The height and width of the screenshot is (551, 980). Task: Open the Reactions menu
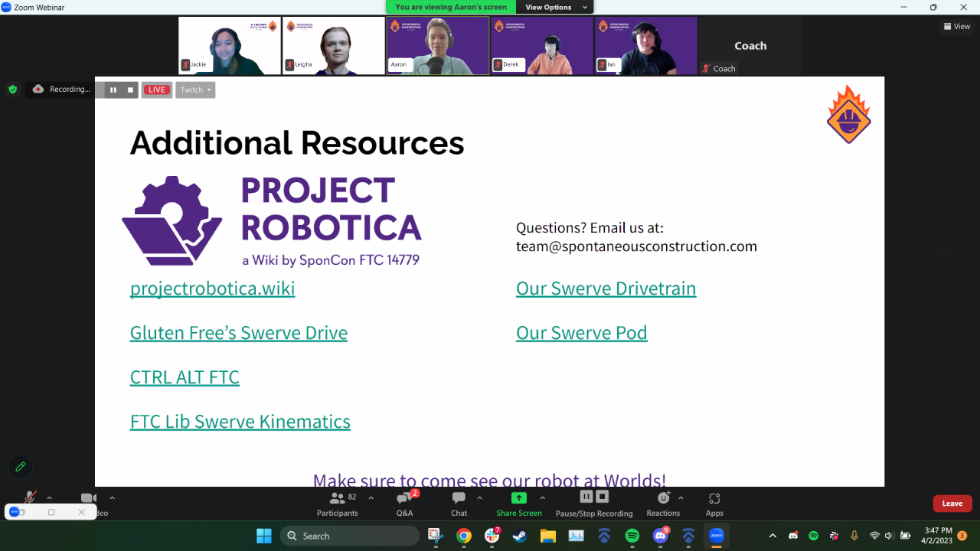coord(663,504)
